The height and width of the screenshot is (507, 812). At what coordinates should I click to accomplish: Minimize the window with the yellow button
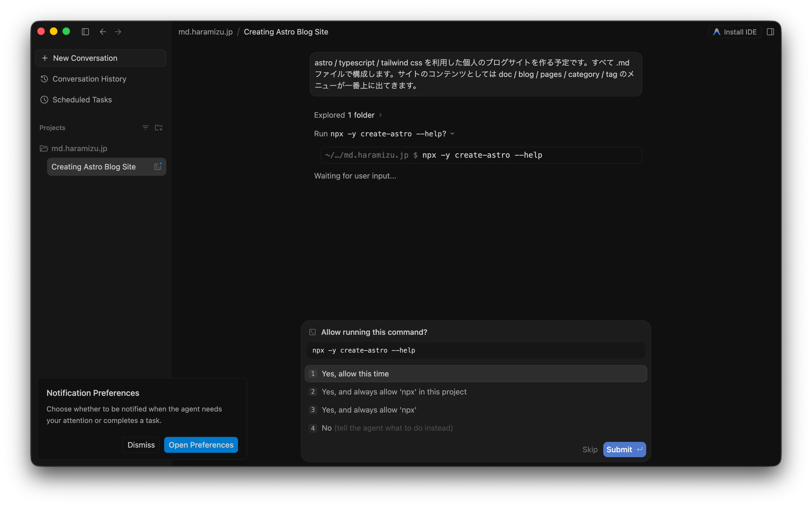tap(54, 31)
